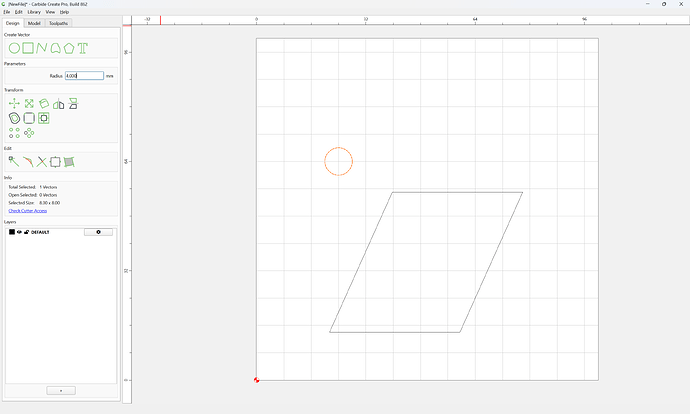Open the Check Cutter Access link

[x=28, y=211]
